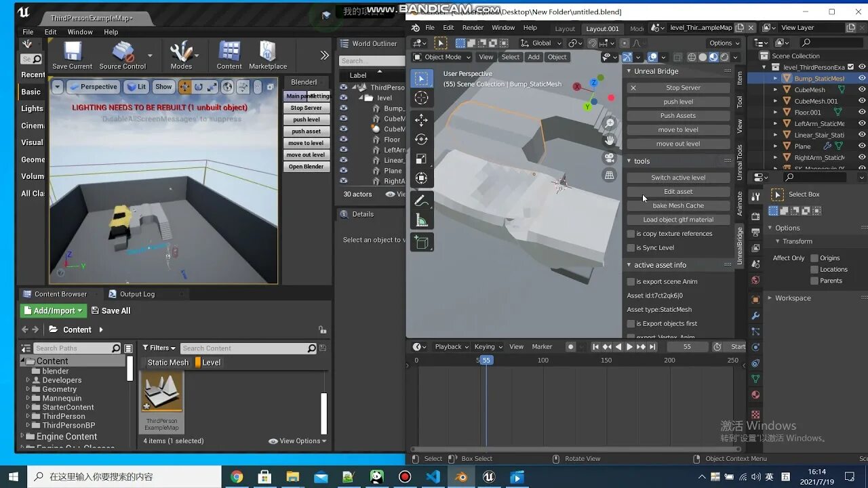868x488 pixels.
Task: Select the Blender Annotate tool
Action: pos(421,201)
